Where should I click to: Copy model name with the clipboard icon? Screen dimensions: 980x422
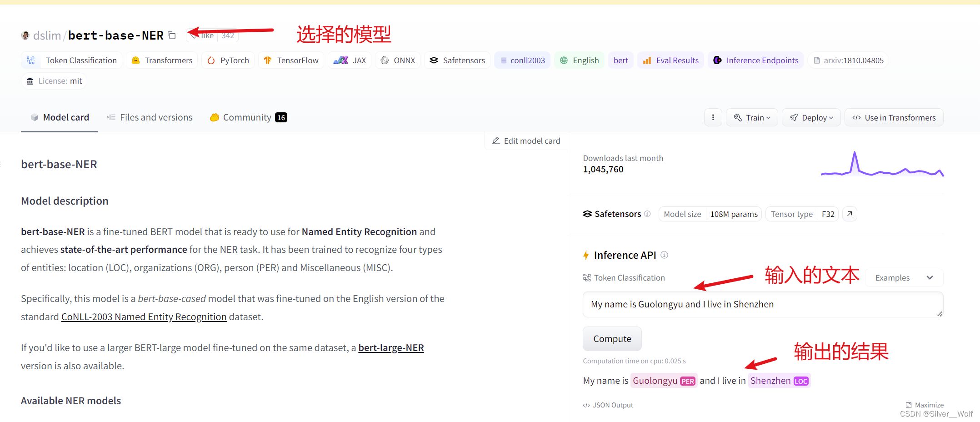click(x=172, y=35)
